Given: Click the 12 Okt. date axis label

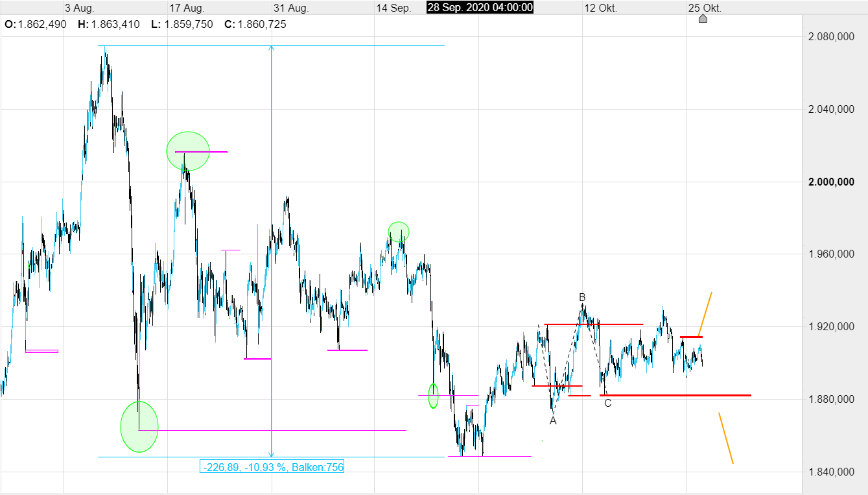Looking at the screenshot, I should pyautogui.click(x=600, y=8).
